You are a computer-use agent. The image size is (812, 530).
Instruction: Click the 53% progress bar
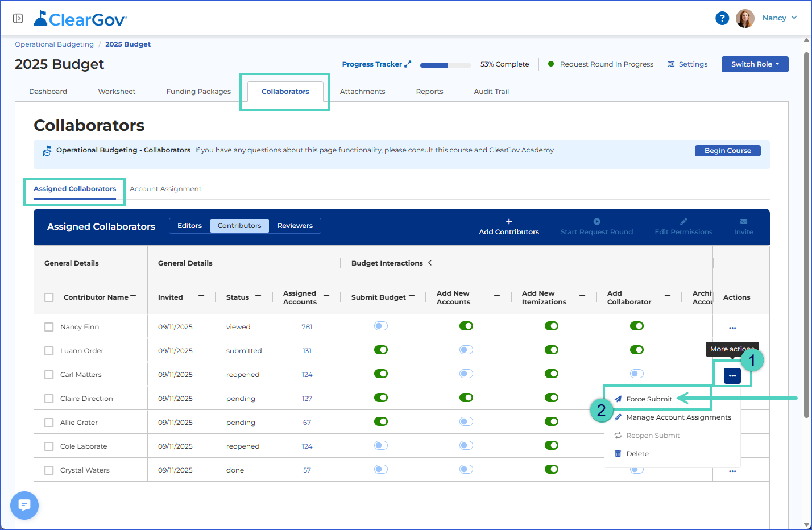[445, 65]
